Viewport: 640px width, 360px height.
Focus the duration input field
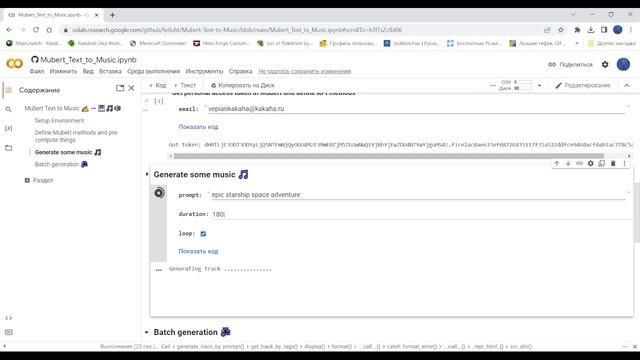tap(422, 214)
